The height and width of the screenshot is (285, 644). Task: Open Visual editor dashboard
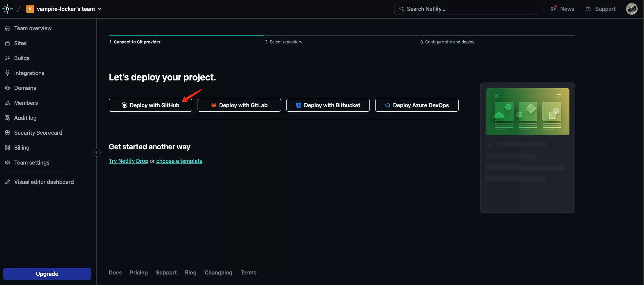click(x=44, y=182)
